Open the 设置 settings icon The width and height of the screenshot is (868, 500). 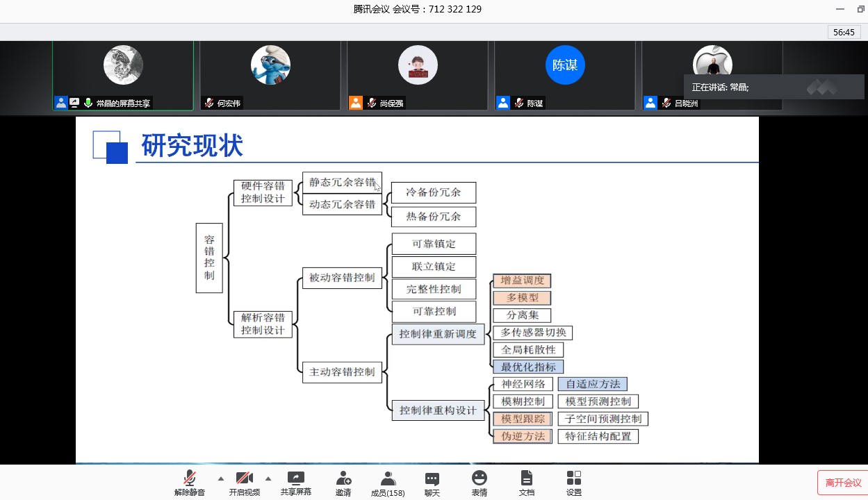tap(574, 483)
